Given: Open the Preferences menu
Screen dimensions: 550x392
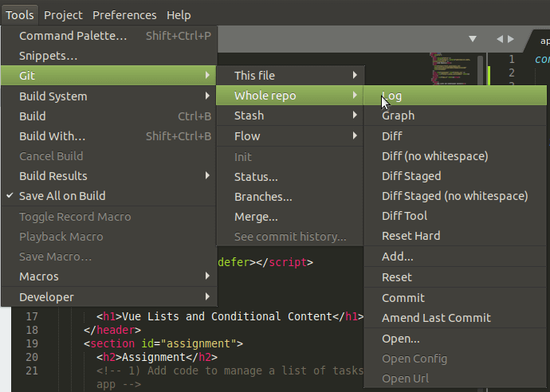Looking at the screenshot, I should [x=124, y=15].
